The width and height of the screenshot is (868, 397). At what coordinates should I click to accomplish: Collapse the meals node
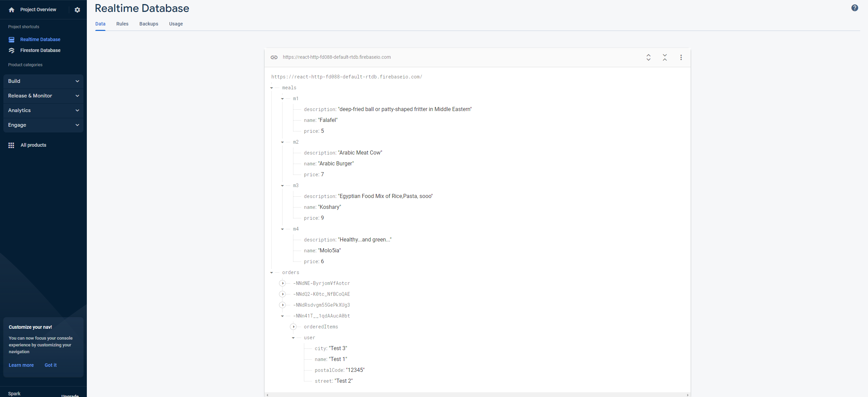pyautogui.click(x=272, y=88)
